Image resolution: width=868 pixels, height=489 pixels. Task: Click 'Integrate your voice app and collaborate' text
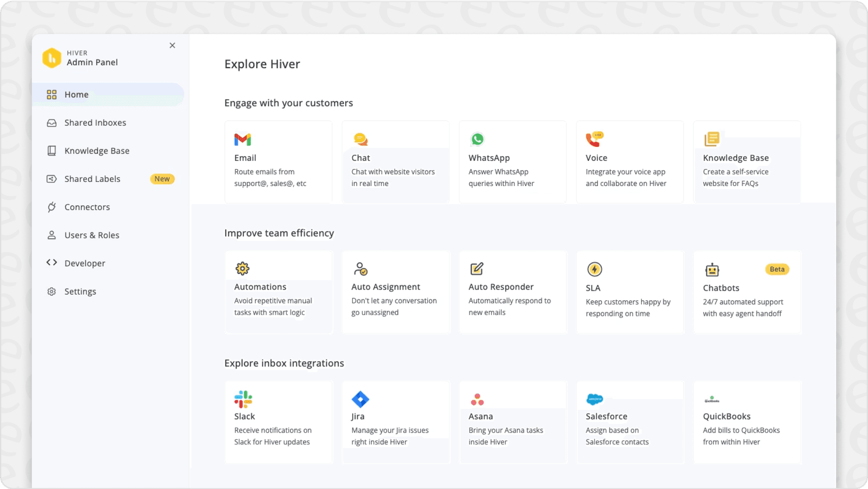(626, 178)
